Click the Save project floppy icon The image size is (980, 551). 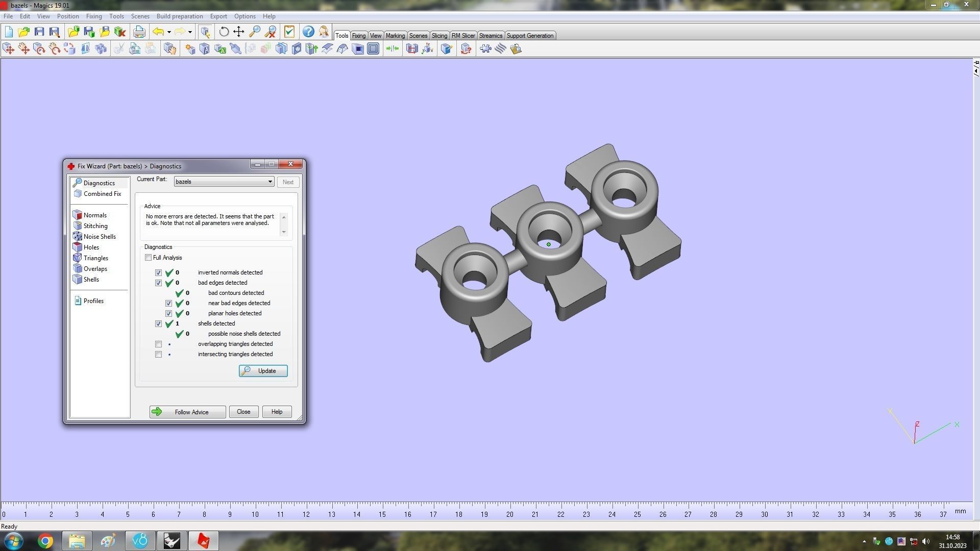pos(39,32)
